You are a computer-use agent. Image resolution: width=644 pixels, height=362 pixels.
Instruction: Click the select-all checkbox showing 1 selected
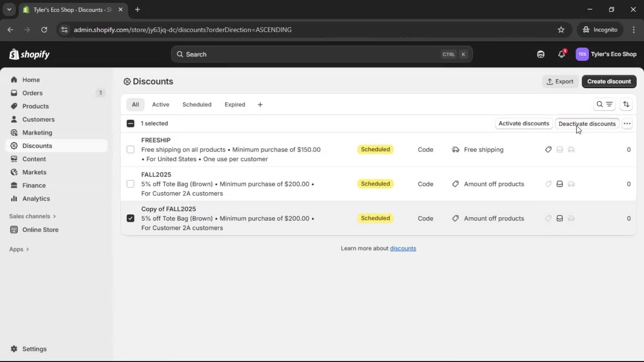[130, 123]
